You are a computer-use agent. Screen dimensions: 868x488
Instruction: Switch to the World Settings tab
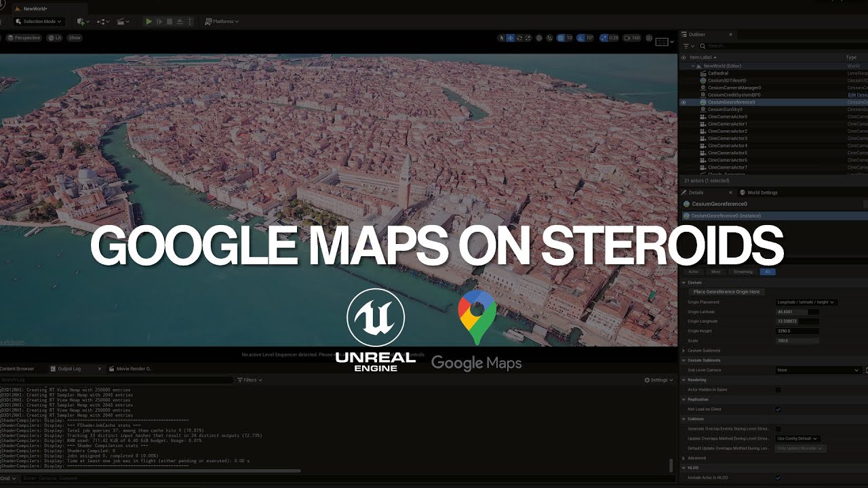click(x=762, y=192)
